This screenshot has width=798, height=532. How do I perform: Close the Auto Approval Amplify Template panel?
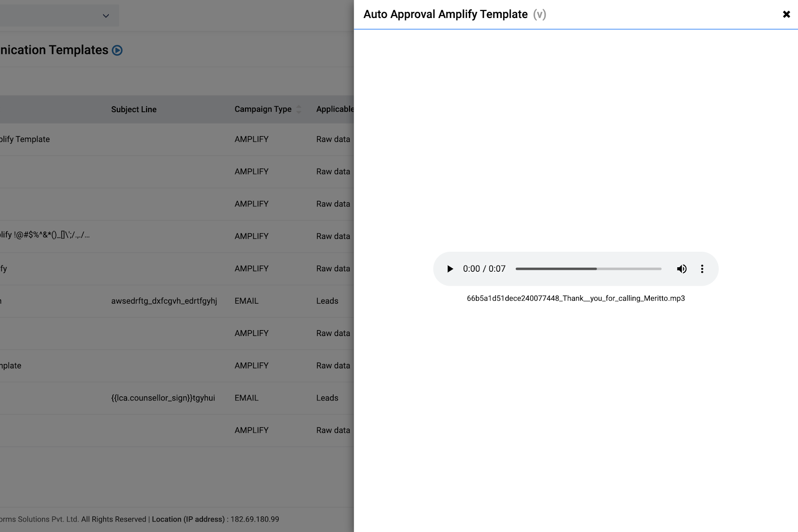786,14
